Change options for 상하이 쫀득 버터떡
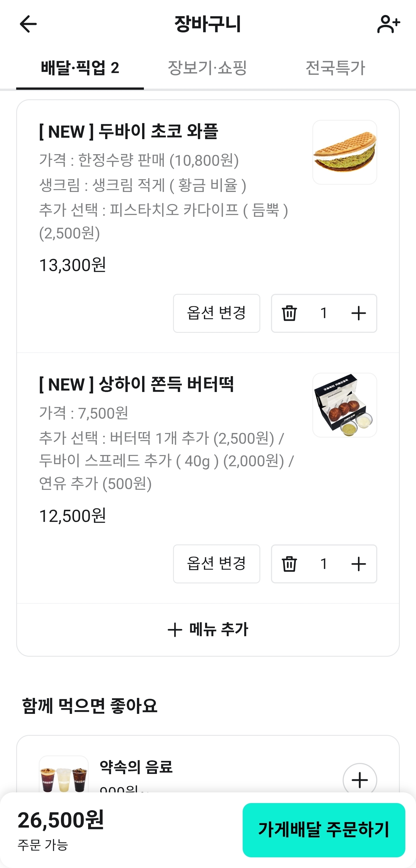Viewport: 416px width, 868px height. [x=216, y=564]
